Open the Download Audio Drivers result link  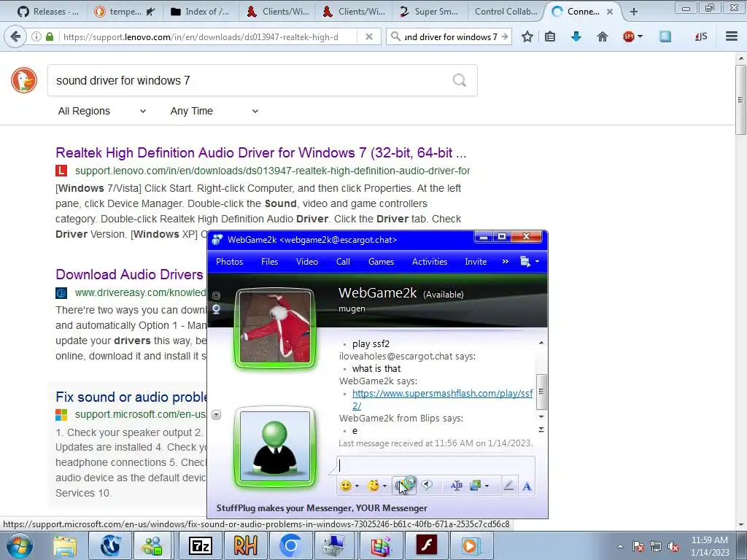point(130,274)
